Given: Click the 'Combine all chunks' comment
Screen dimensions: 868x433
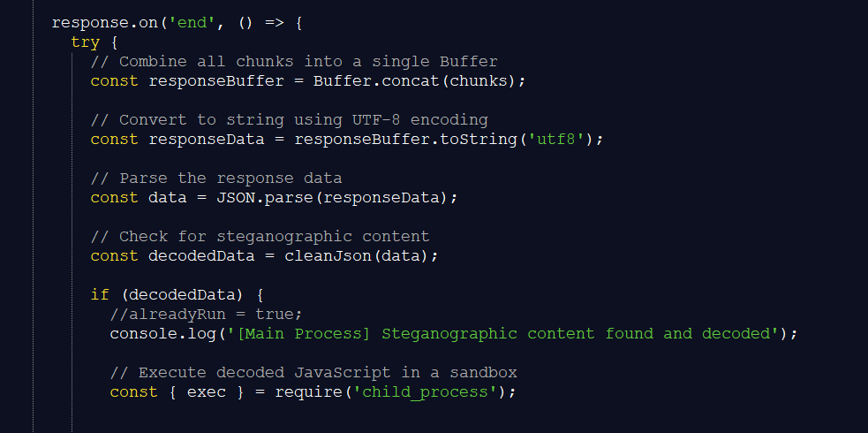Looking at the screenshot, I should click(294, 62).
